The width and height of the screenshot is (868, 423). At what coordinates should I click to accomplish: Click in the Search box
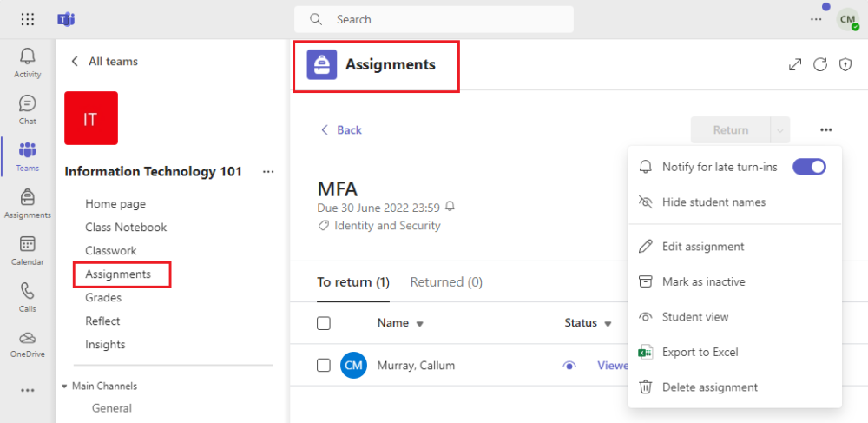[433, 19]
